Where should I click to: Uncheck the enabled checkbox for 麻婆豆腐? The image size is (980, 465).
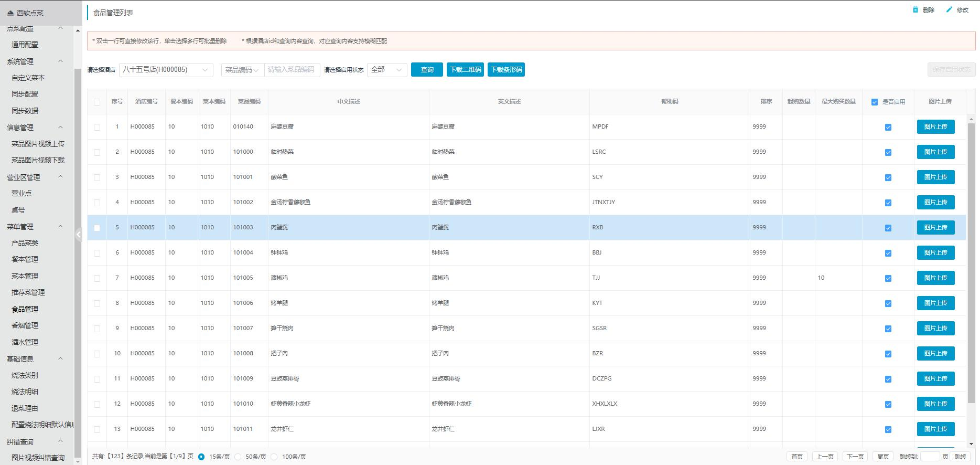point(888,127)
